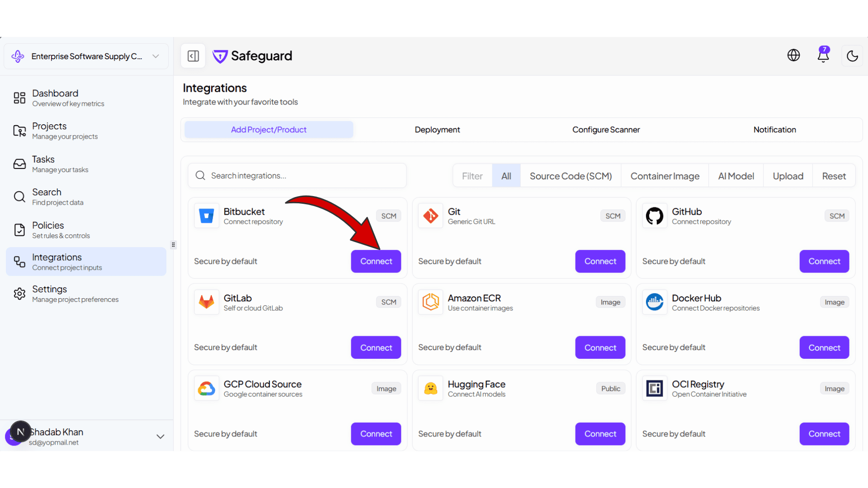Open Tasks in the sidebar

pyautogui.click(x=86, y=164)
